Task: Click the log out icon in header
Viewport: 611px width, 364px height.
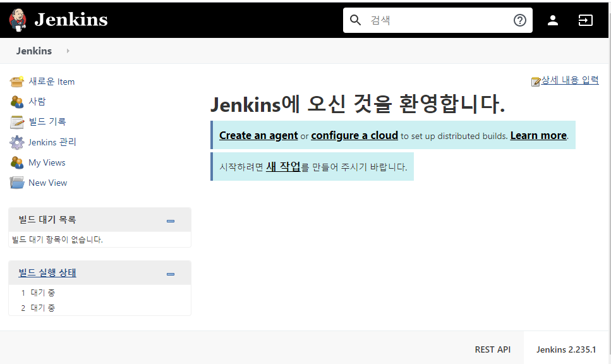Action: click(585, 20)
